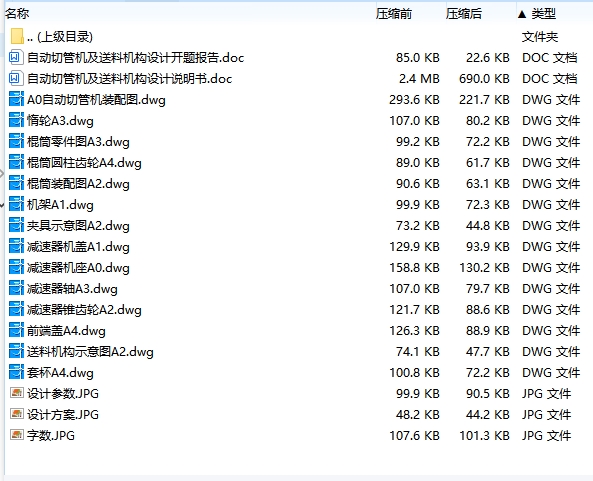593x481 pixels.
Task: Click DWG icon of 送料机构示意图A2.dwg
Action: 16,351
